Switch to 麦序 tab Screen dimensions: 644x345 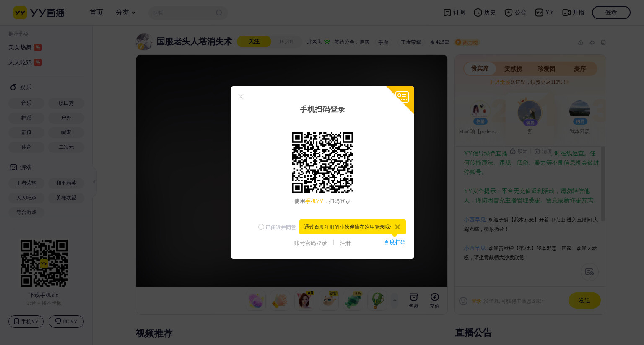click(x=580, y=69)
